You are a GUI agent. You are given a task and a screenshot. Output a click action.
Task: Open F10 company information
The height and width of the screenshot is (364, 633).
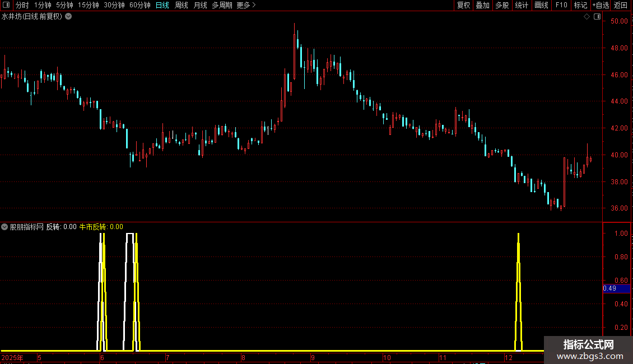pos(561,5)
